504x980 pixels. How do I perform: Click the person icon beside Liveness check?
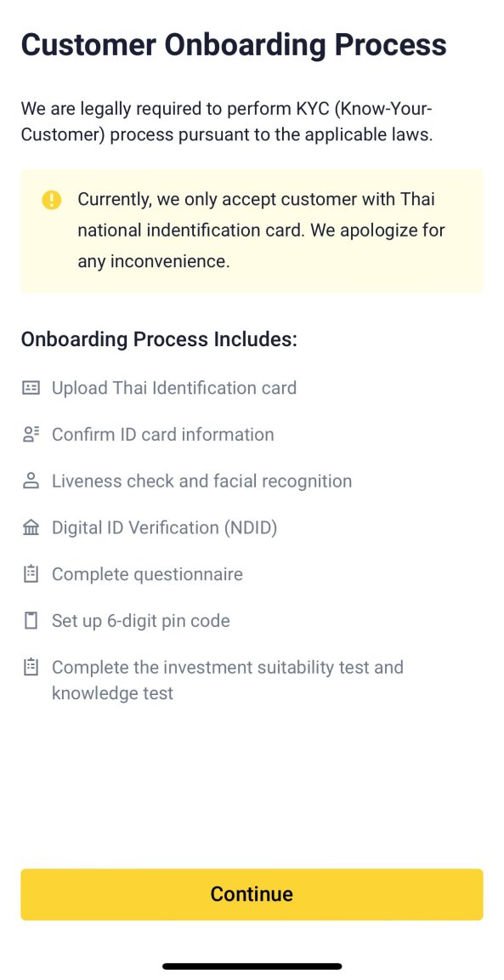pos(31,481)
